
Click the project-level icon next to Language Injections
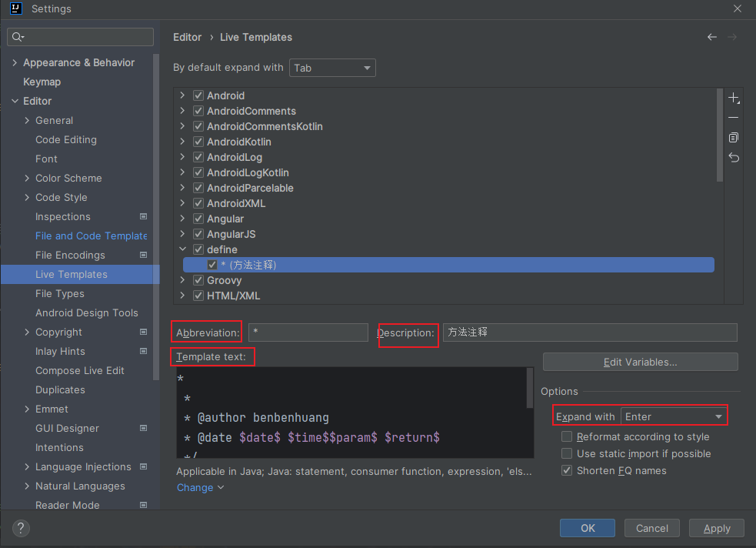(x=143, y=466)
